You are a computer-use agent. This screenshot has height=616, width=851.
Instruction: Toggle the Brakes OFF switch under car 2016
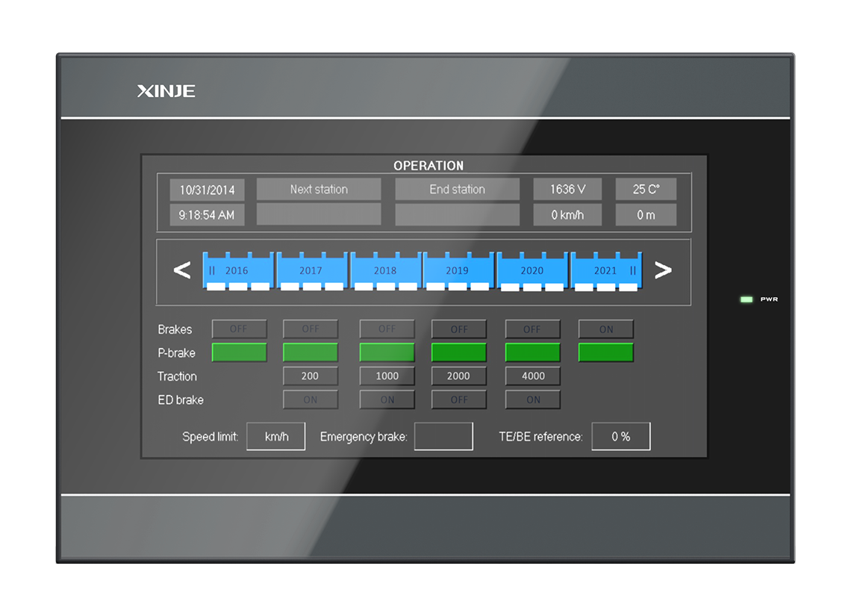coord(239,329)
